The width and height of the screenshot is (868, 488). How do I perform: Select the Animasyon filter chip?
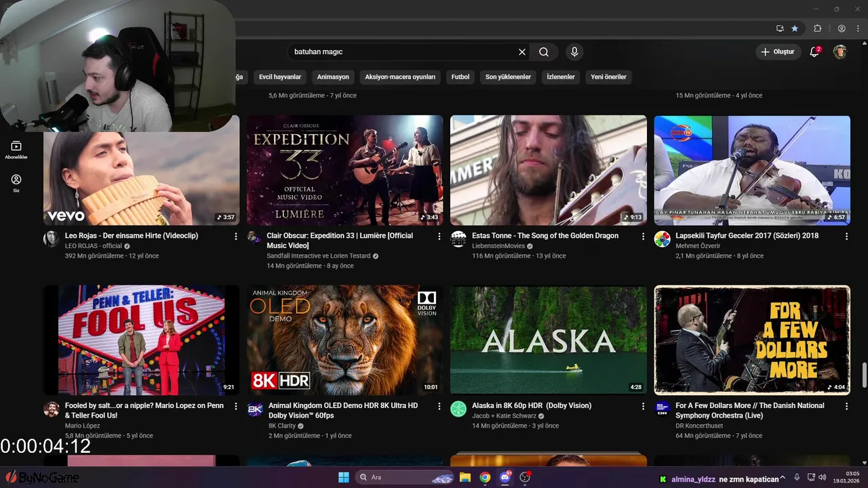(x=333, y=77)
